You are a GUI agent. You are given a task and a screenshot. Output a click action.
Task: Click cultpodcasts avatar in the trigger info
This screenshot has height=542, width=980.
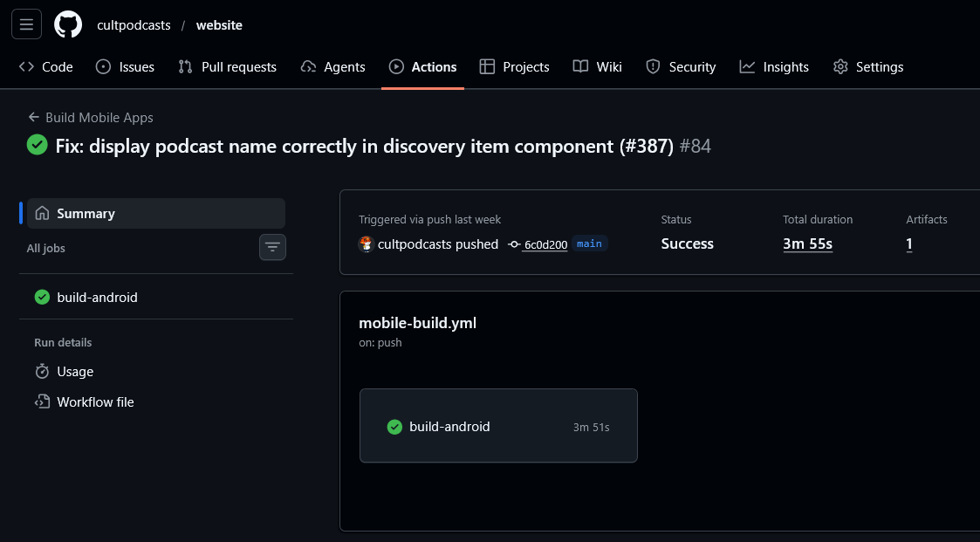click(x=367, y=244)
